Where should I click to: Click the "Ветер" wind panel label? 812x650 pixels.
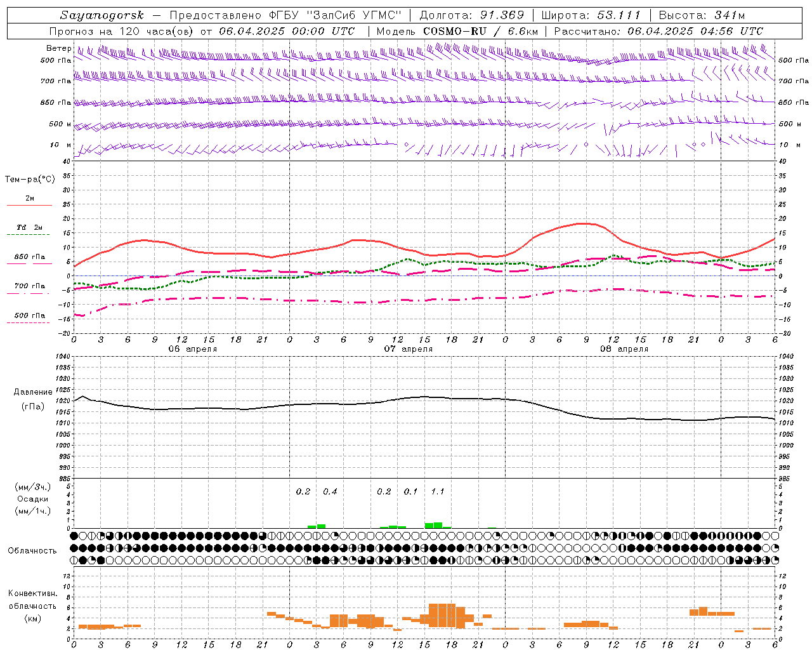coord(58,48)
